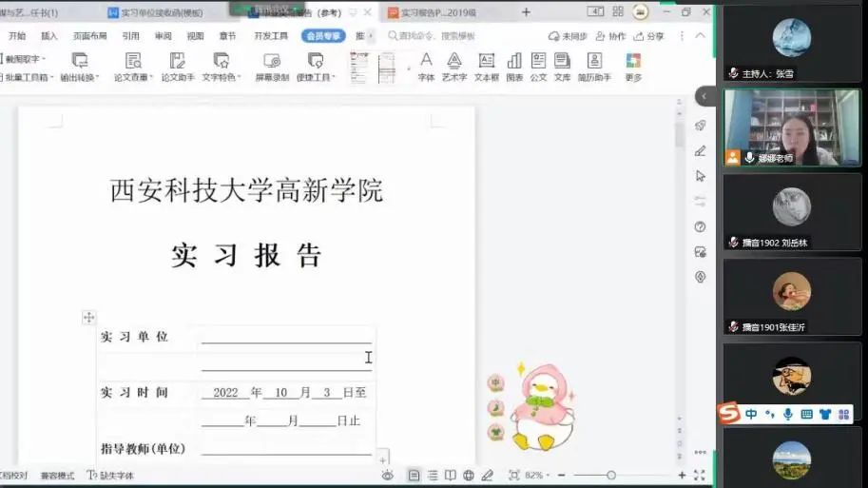Image resolution: width=868 pixels, height=488 pixels.
Task: Open the 屏幕录制 screen recording tool
Action: (x=272, y=65)
